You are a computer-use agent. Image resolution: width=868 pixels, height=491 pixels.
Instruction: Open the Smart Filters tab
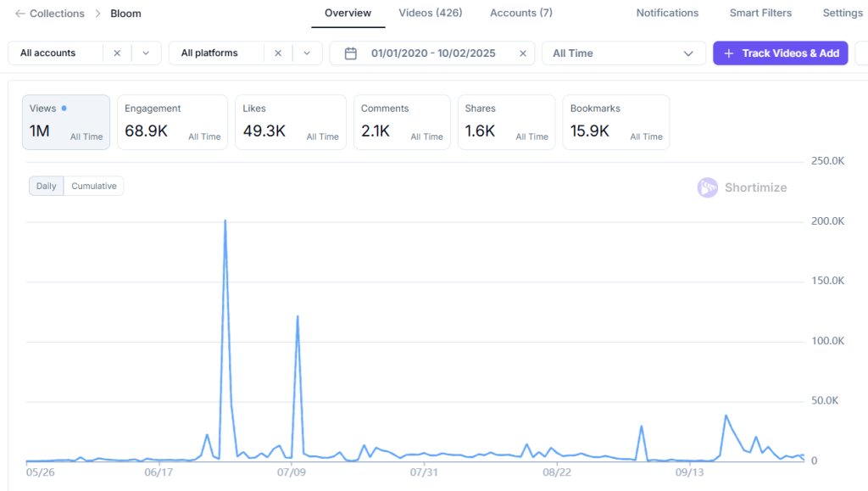[760, 14]
